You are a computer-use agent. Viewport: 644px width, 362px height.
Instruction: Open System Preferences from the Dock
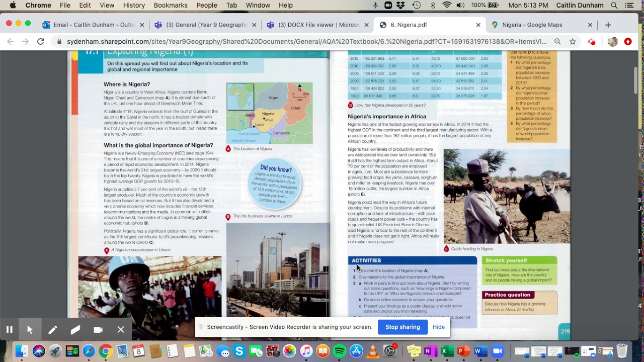tap(390, 351)
